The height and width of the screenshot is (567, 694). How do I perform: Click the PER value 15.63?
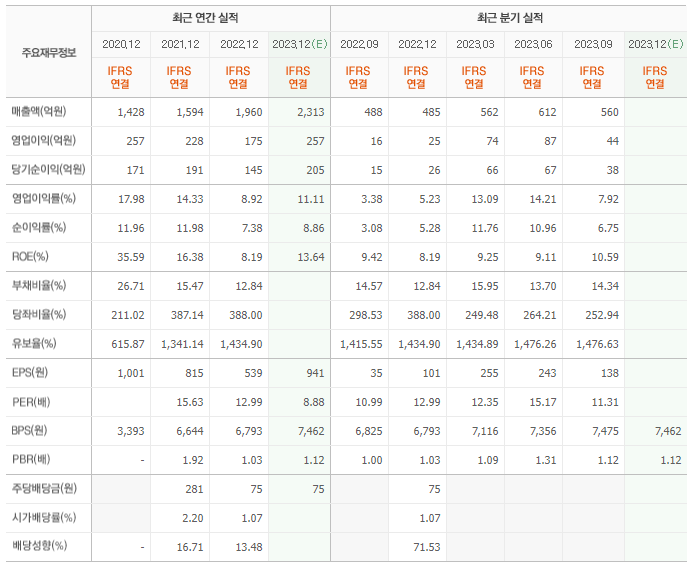click(190, 402)
